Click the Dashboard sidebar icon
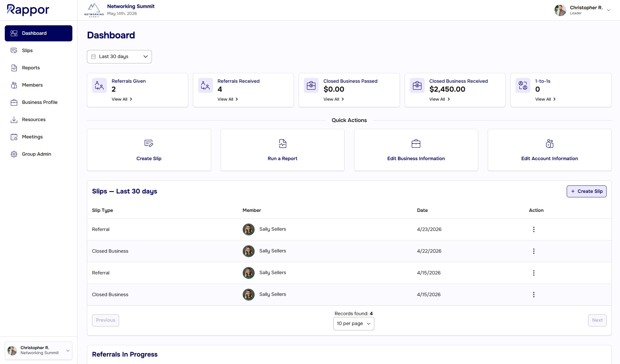This screenshot has width=620, height=364. click(x=14, y=33)
